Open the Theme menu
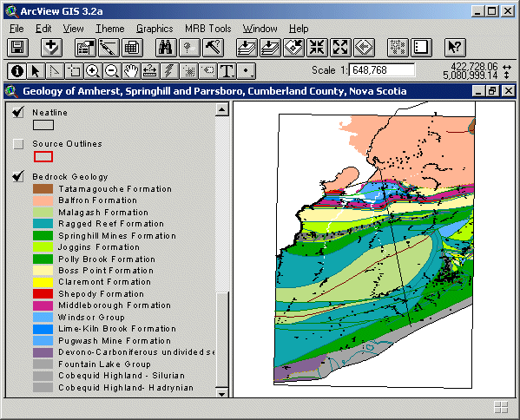The height and width of the screenshot is (420, 520). 110,29
